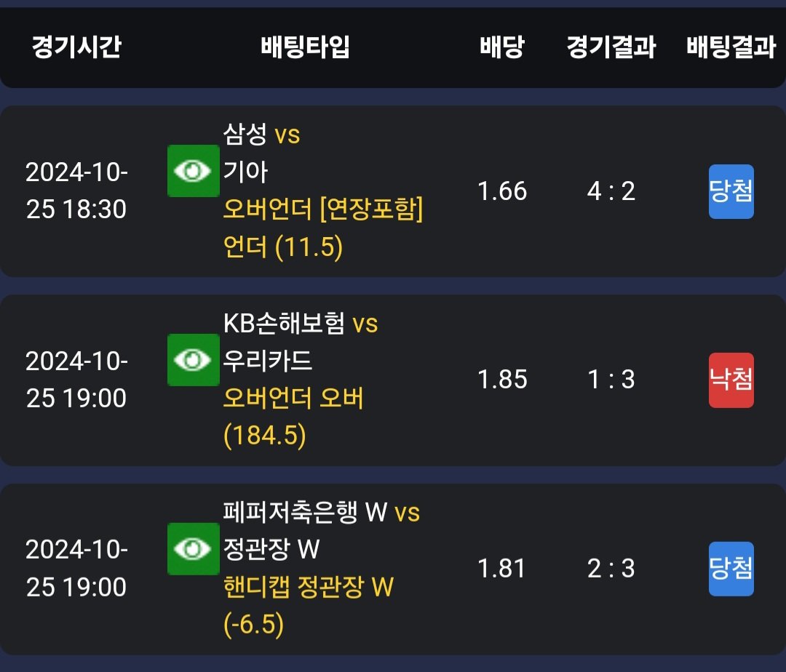Click the green eye icon for 페퍼저축은행 W match

pos(194,549)
